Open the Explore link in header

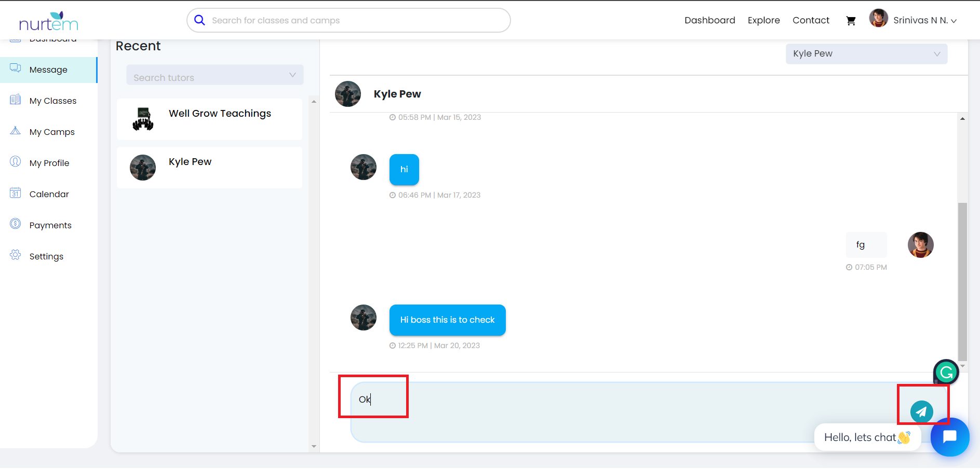coord(763,20)
